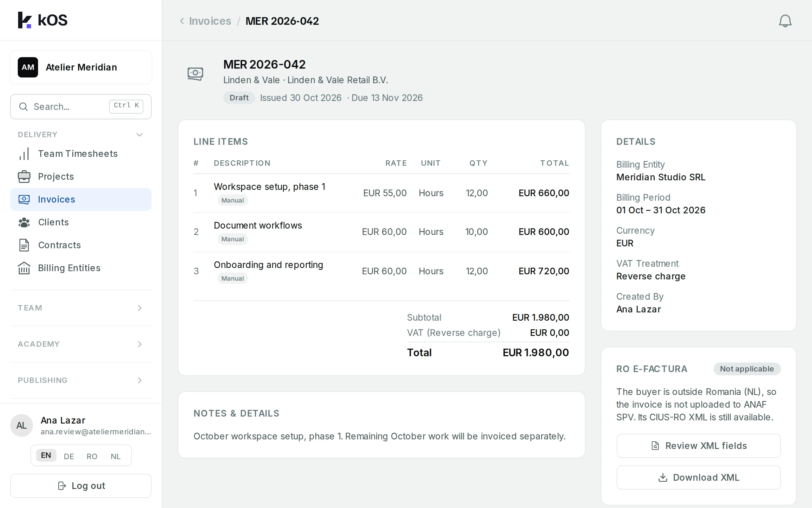Click the EUR 720,00 line total

(x=544, y=271)
